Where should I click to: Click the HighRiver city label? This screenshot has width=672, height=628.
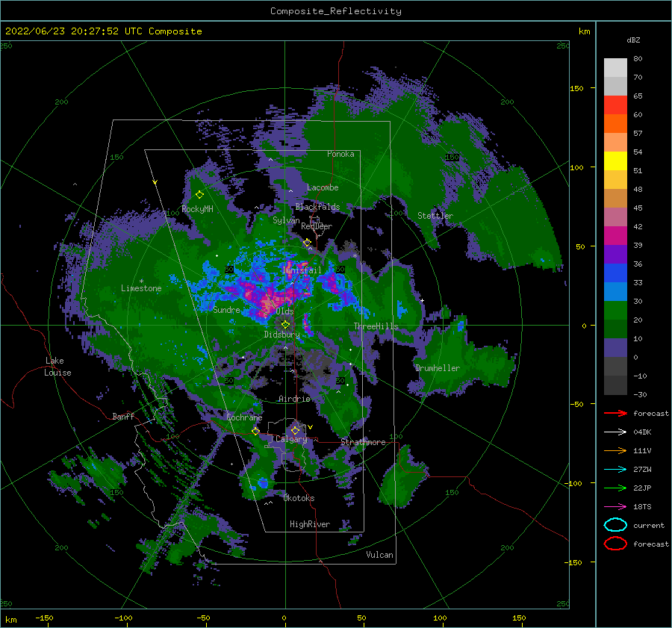point(310,524)
